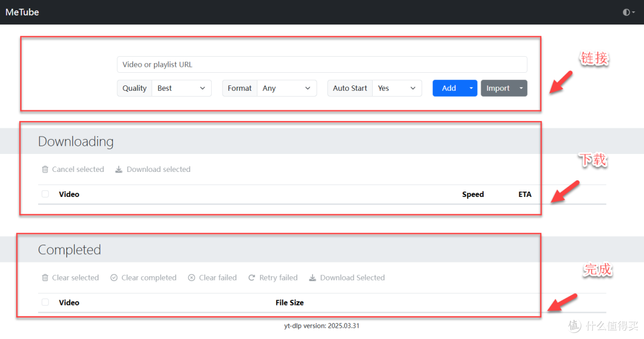
Task: Click the Download Selected icon under Completed
Action: click(312, 278)
